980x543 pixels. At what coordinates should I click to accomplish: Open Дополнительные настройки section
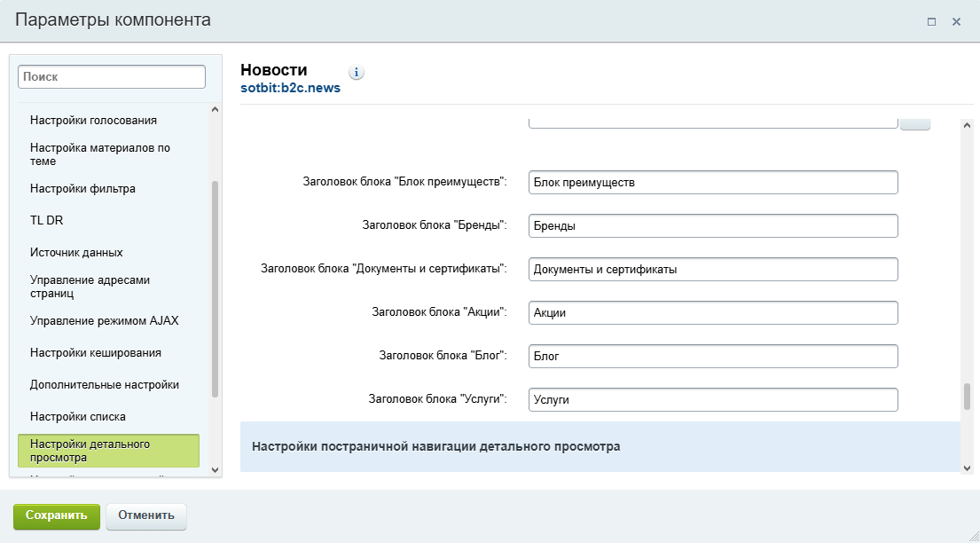click(x=105, y=385)
